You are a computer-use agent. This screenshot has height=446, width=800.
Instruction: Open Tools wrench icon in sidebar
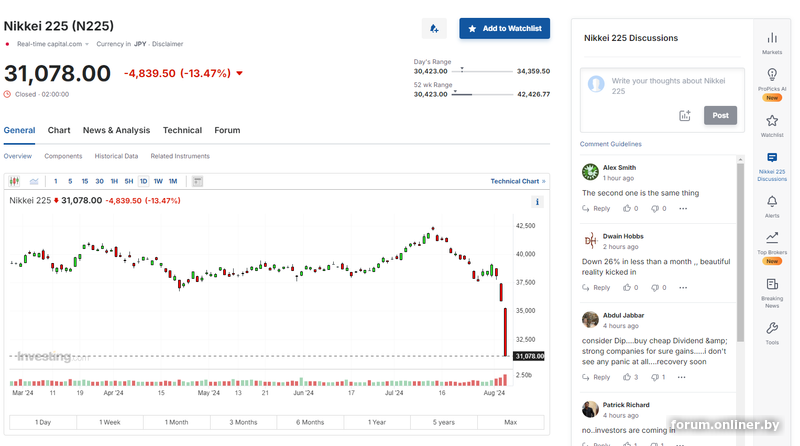(772, 333)
